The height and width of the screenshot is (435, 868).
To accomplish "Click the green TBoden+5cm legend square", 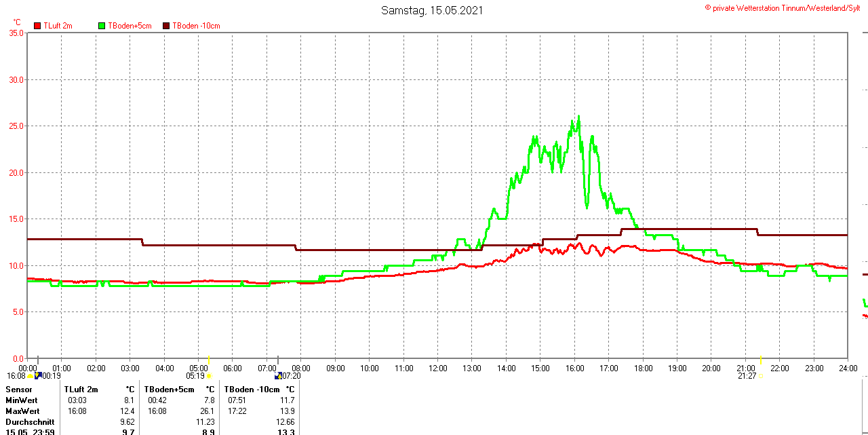I will [x=102, y=26].
